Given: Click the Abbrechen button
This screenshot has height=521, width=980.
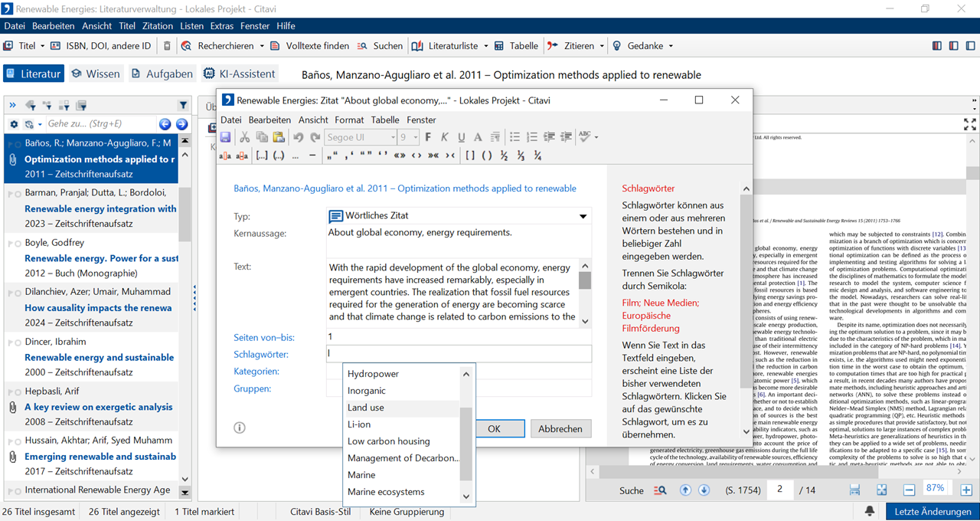Looking at the screenshot, I should pos(560,429).
